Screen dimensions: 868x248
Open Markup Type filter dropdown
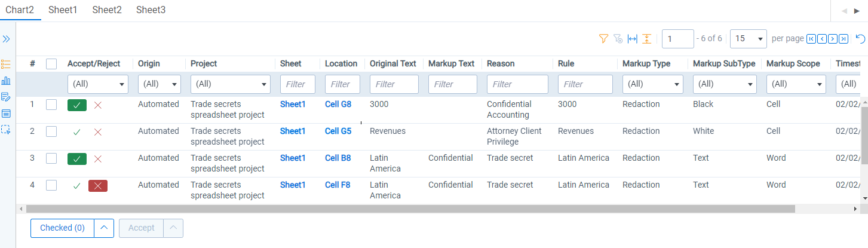point(653,84)
